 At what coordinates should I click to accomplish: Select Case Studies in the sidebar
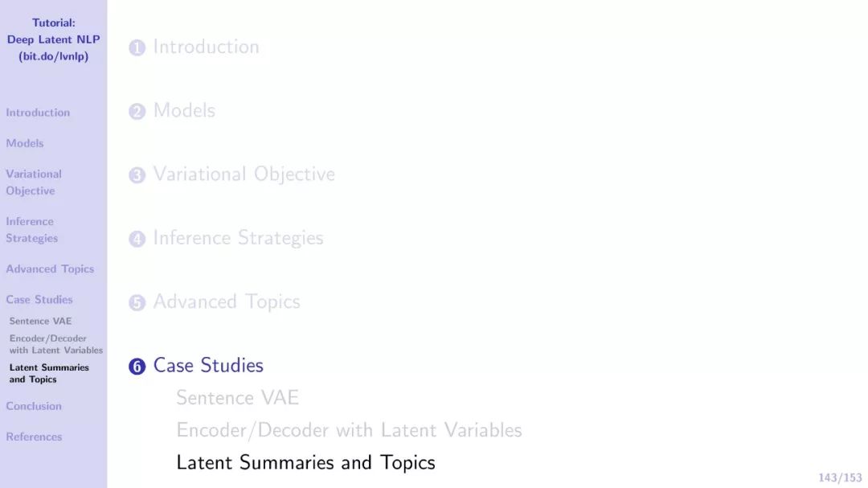point(39,299)
